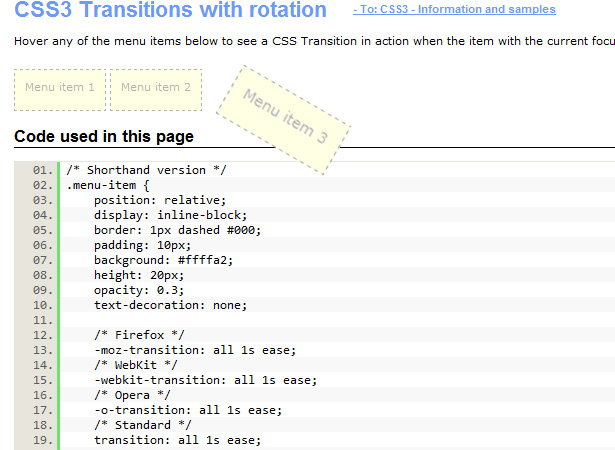Click code line number 01
Viewport: 615px width, 450px height.
point(42,170)
